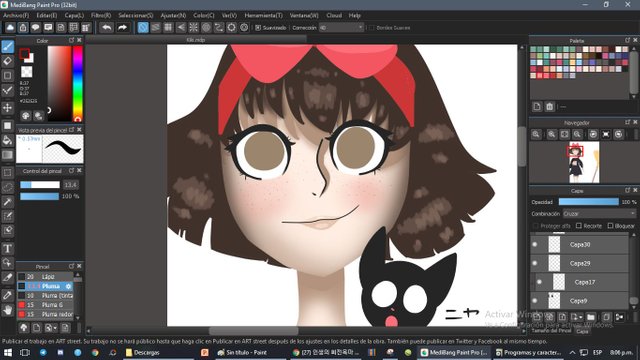This screenshot has height=360, width=640.
Task: Turn off snap with the highlighted snap icon
Action: click(143, 27)
